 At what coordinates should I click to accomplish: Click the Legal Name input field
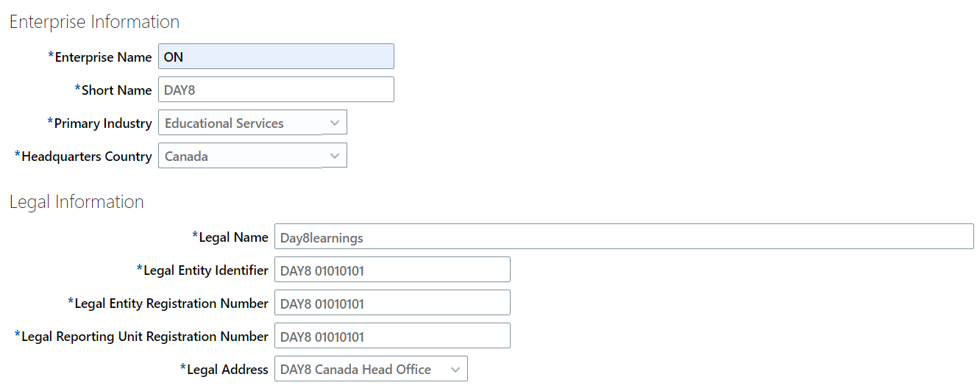pos(623,237)
